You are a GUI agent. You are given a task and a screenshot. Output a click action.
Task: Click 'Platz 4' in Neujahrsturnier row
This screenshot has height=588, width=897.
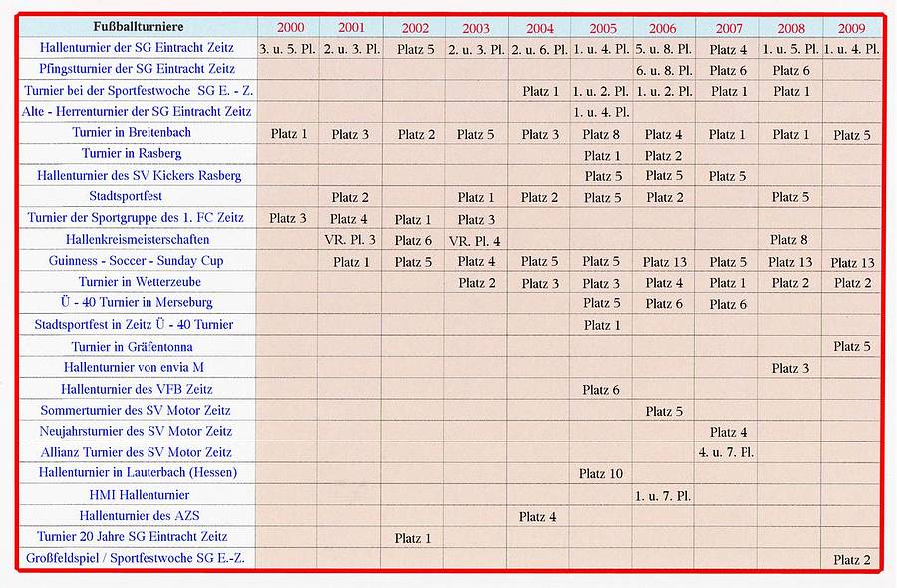click(x=728, y=432)
